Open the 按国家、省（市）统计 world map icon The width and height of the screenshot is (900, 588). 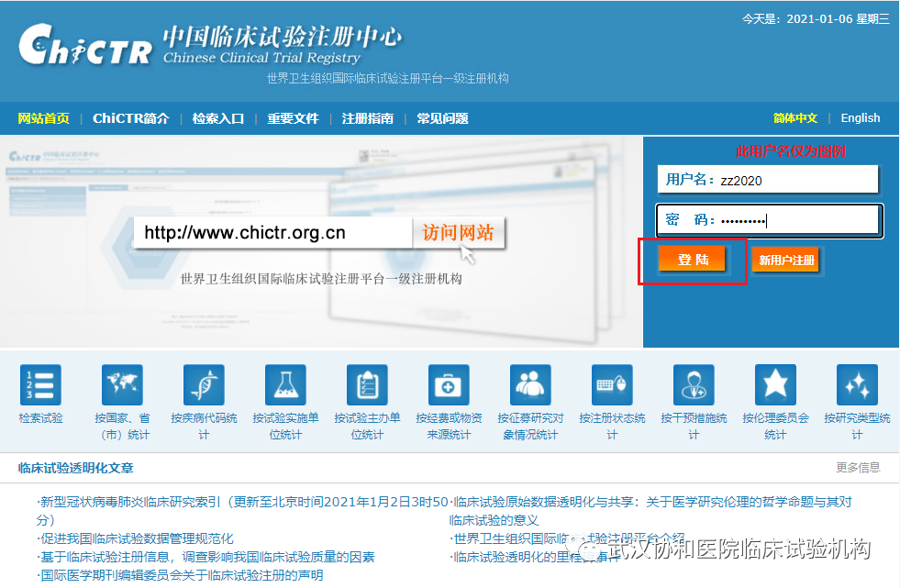[x=122, y=385]
